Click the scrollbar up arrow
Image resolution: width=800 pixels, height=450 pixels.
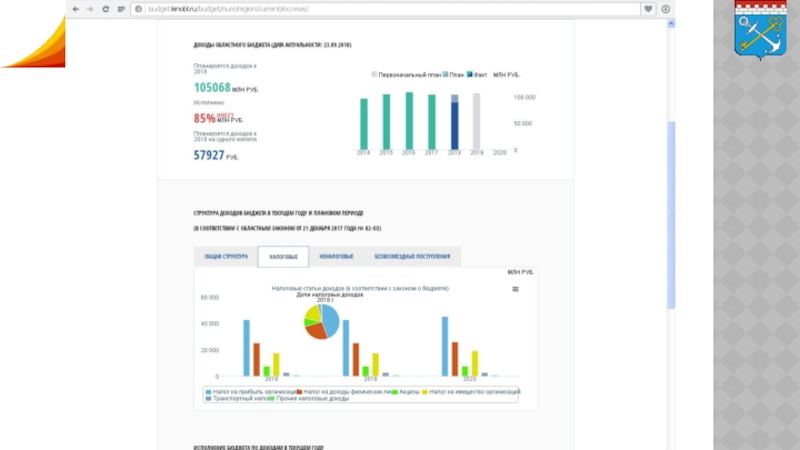click(671, 23)
